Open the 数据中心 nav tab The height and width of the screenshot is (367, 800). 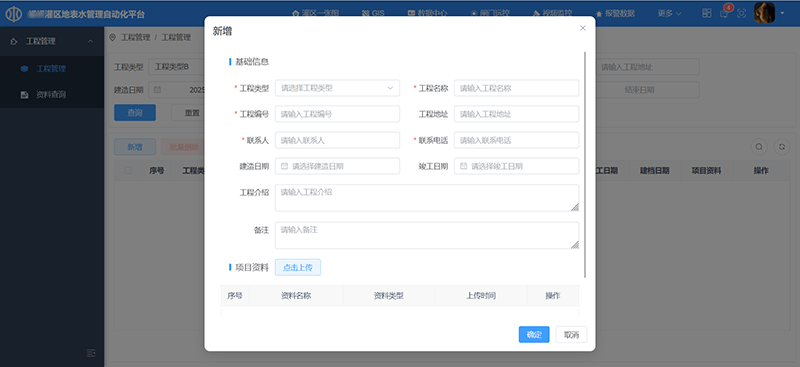click(x=427, y=14)
